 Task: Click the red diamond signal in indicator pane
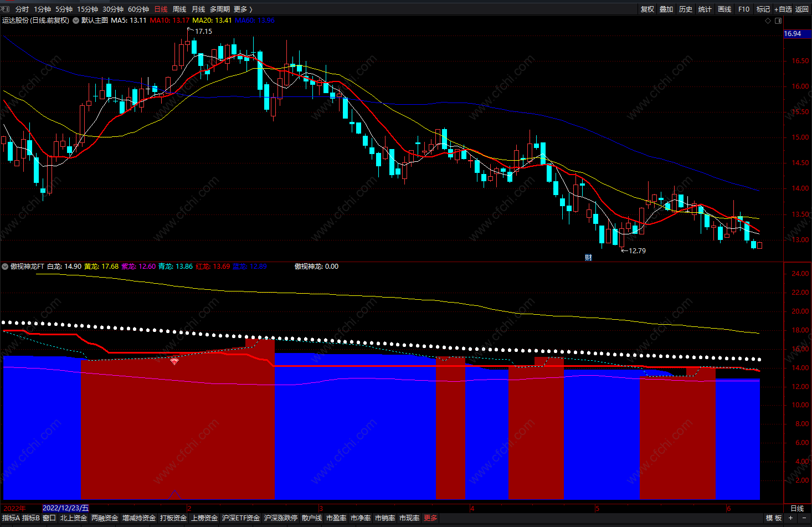coord(174,361)
